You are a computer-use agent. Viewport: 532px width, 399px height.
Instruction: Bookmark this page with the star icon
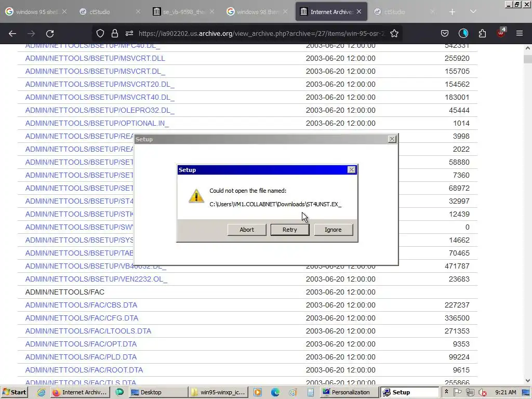click(x=394, y=34)
